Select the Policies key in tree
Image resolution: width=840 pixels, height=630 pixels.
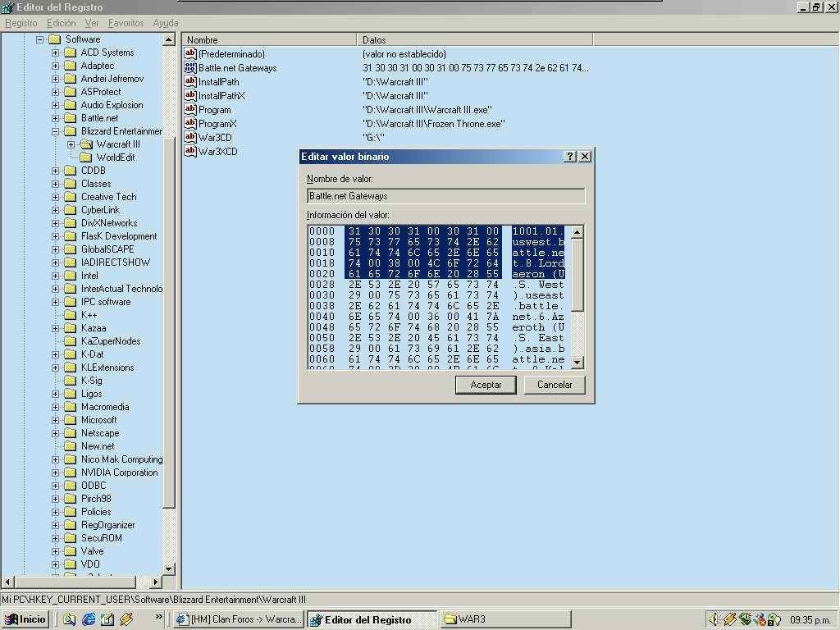pos(96,512)
